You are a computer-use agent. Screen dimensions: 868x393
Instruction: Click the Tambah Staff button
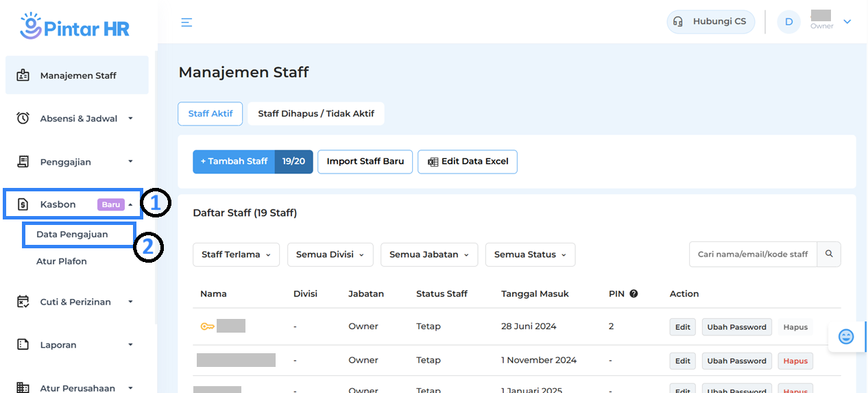(x=234, y=162)
